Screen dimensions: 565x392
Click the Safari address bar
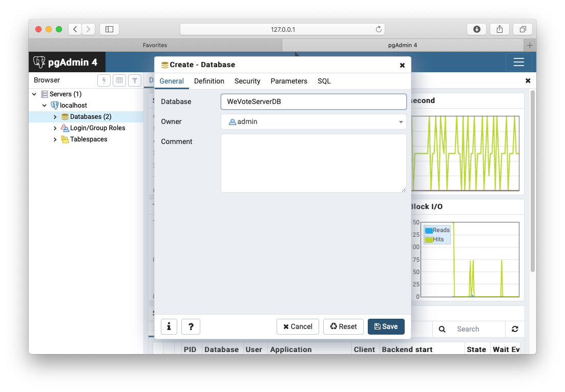(x=283, y=29)
